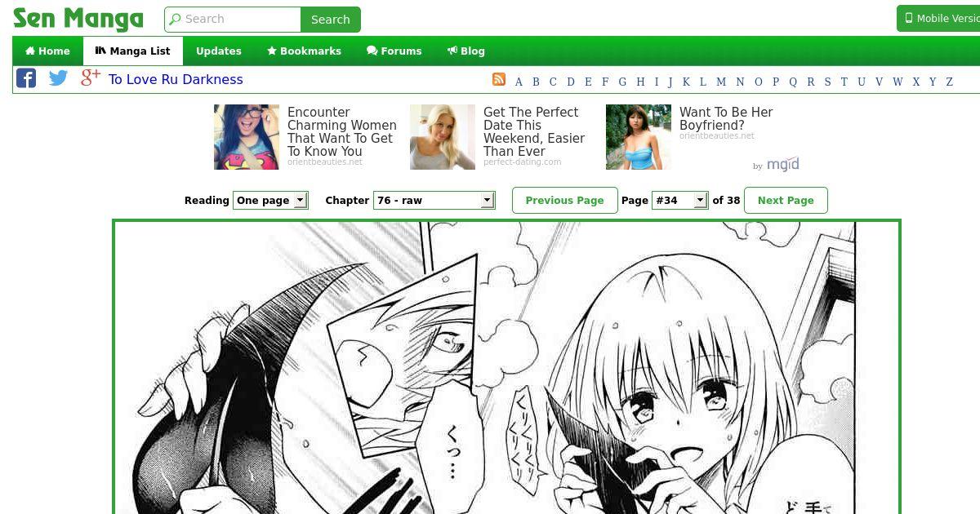Browse manga starting with letter E
The height and width of the screenshot is (514, 980).
588,82
